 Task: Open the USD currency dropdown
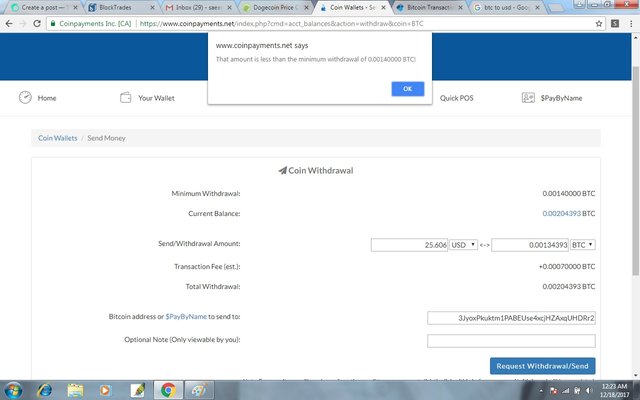[x=463, y=244]
